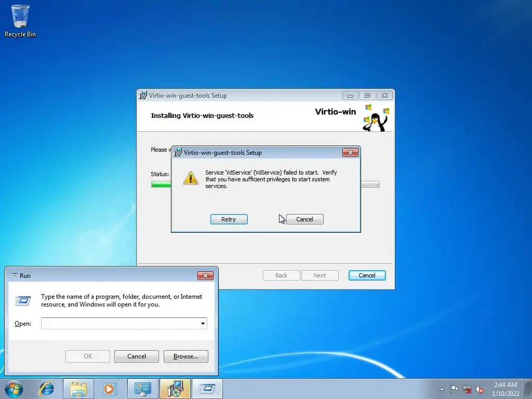
Task: Maximize the Virtio-win-guest-tools Setup window
Action: point(367,96)
